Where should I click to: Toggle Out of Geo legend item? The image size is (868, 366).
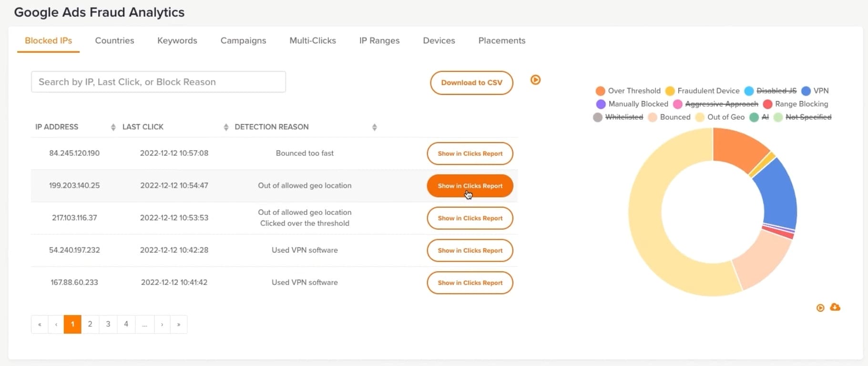coord(720,117)
